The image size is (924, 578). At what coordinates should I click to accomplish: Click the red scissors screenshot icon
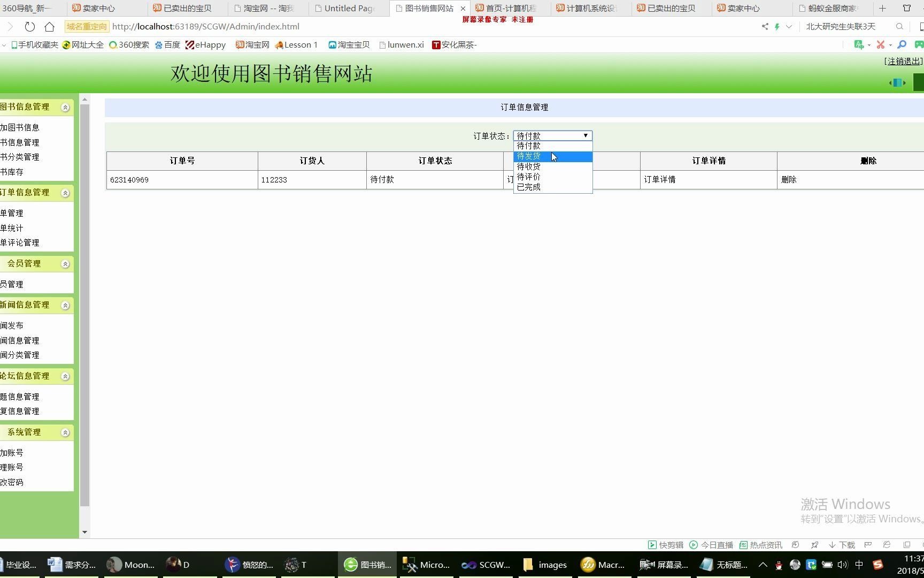tap(880, 44)
